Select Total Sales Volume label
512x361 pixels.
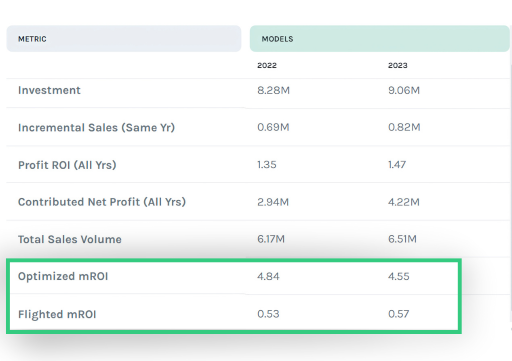point(70,239)
